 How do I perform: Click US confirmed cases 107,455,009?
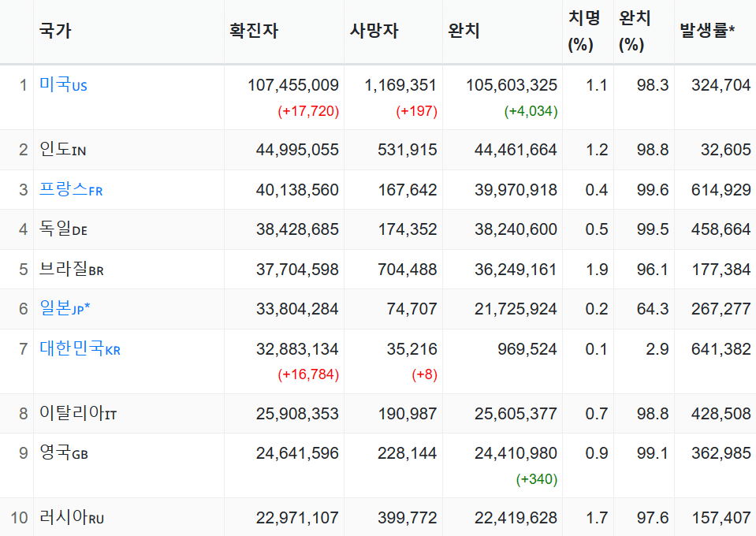293,85
